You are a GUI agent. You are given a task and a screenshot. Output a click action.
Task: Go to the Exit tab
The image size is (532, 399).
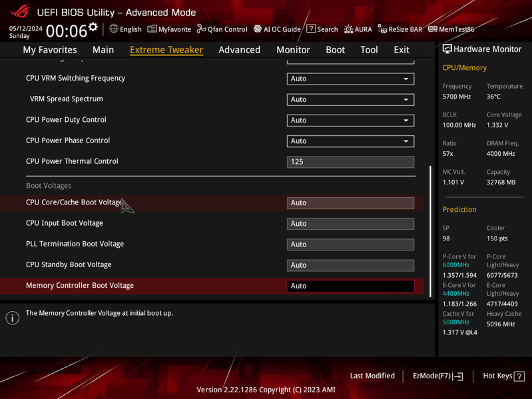[401, 50]
